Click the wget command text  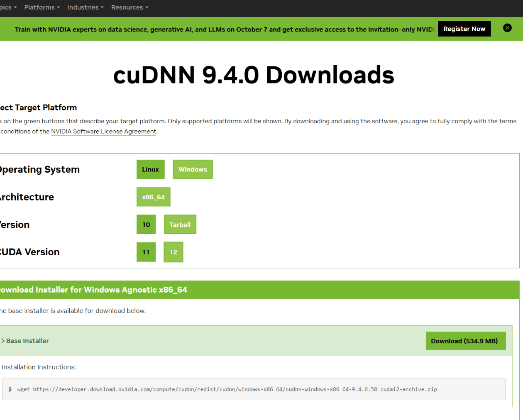pos(227,389)
